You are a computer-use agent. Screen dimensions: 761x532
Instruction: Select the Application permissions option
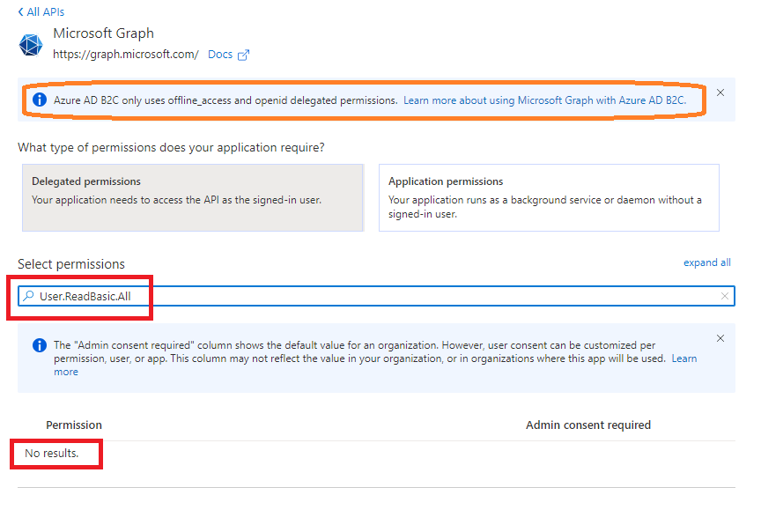click(550, 197)
